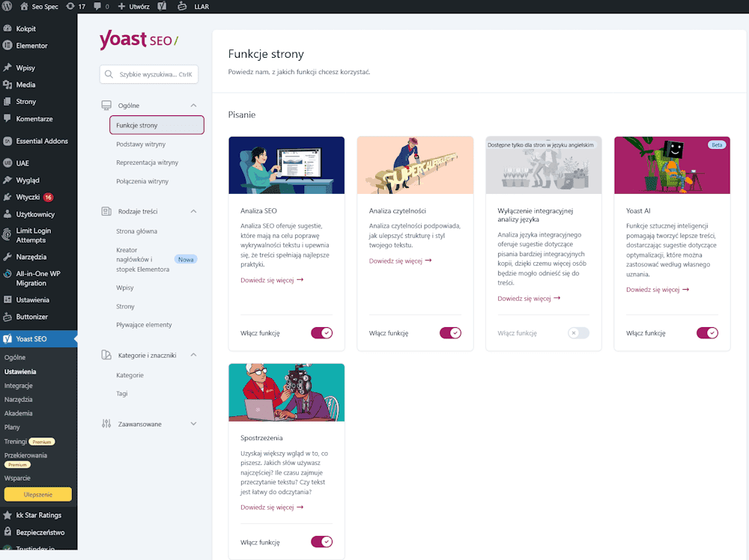Open Dowiedz się więcej under Yoast AI
This screenshot has height=560, width=749.
click(658, 289)
